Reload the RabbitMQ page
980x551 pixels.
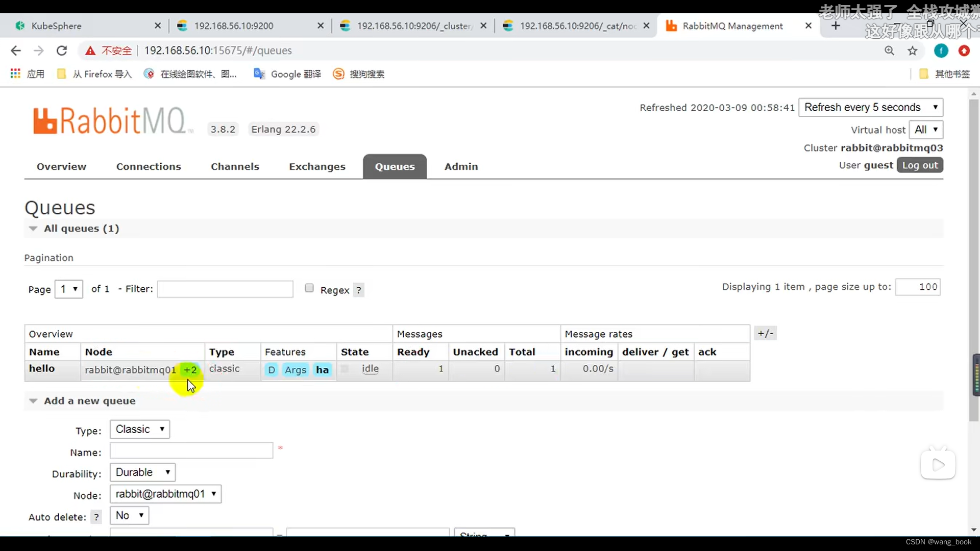pos(62,51)
